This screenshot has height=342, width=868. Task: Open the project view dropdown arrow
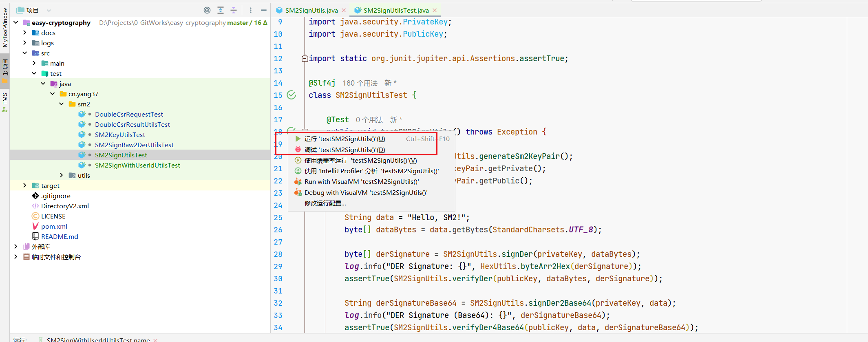[x=49, y=10]
